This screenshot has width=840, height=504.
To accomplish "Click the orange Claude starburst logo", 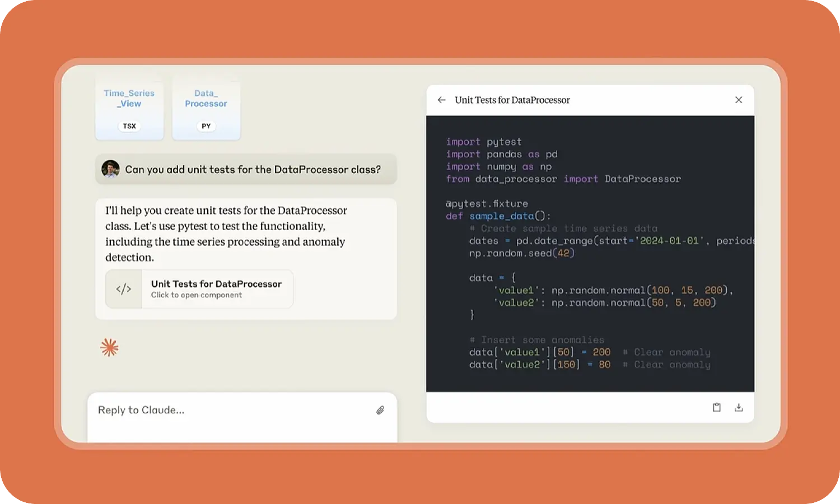I will (109, 348).
